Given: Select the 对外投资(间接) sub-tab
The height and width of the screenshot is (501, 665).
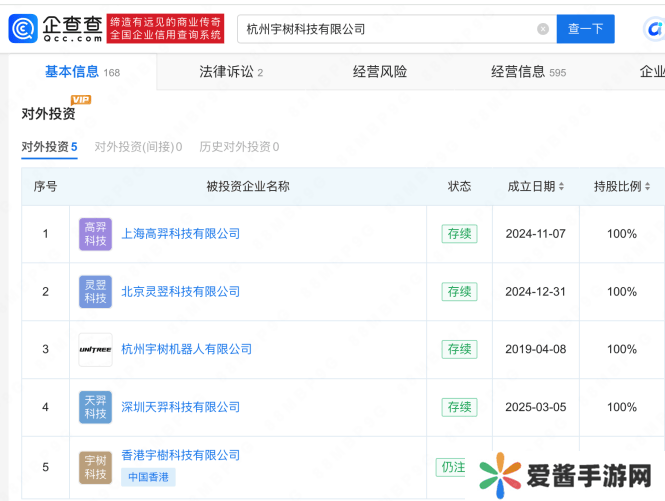Looking at the screenshot, I should (138, 147).
